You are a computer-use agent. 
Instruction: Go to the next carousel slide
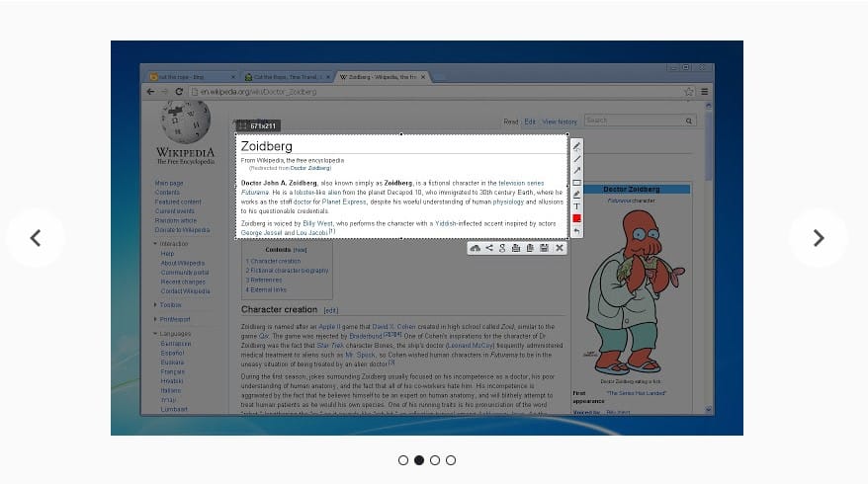coord(819,238)
